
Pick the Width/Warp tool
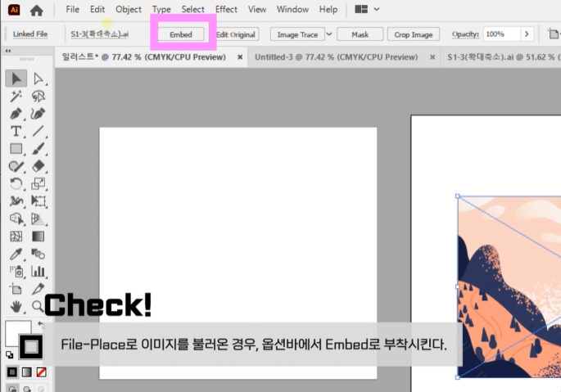16,201
